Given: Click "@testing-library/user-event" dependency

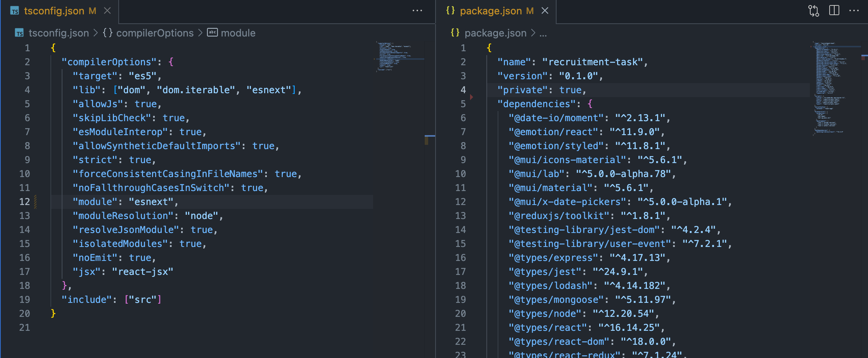Looking at the screenshot, I should point(590,244).
